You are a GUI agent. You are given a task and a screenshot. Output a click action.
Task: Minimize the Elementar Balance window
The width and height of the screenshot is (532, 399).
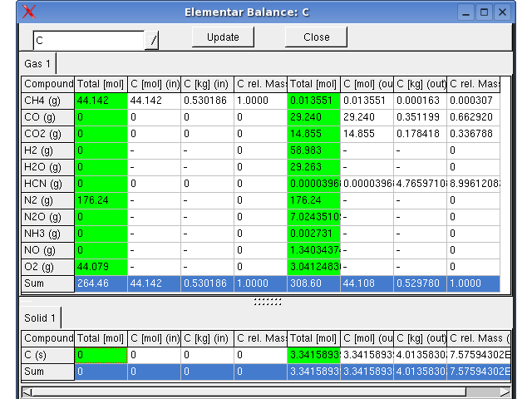click(466, 12)
